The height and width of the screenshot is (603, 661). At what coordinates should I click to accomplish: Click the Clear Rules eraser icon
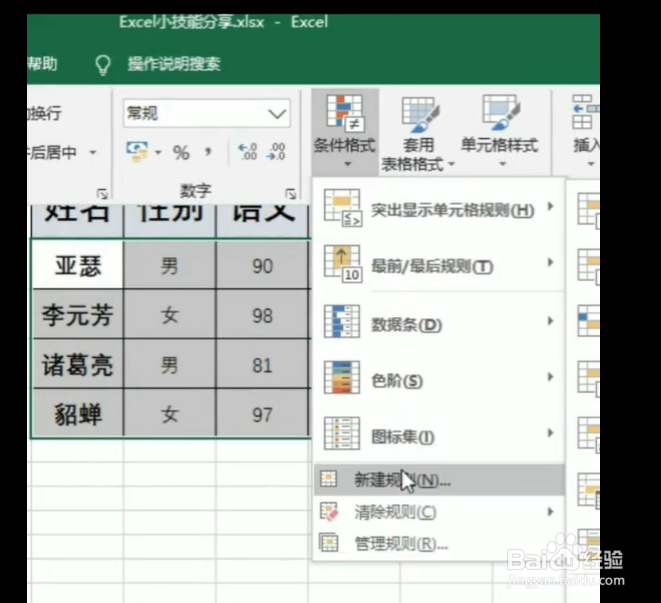(329, 511)
